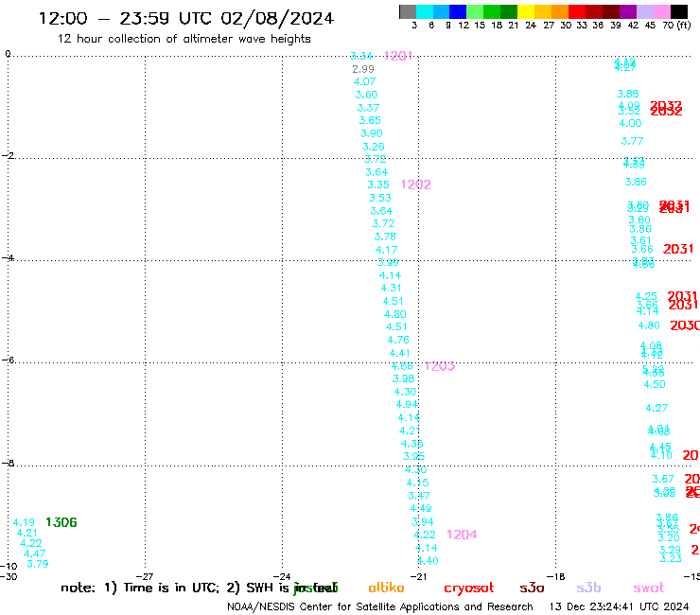Click the NOAA/NESDIS Center attribution text
Image resolution: width=700 pixels, height=615 pixels.
(380, 606)
